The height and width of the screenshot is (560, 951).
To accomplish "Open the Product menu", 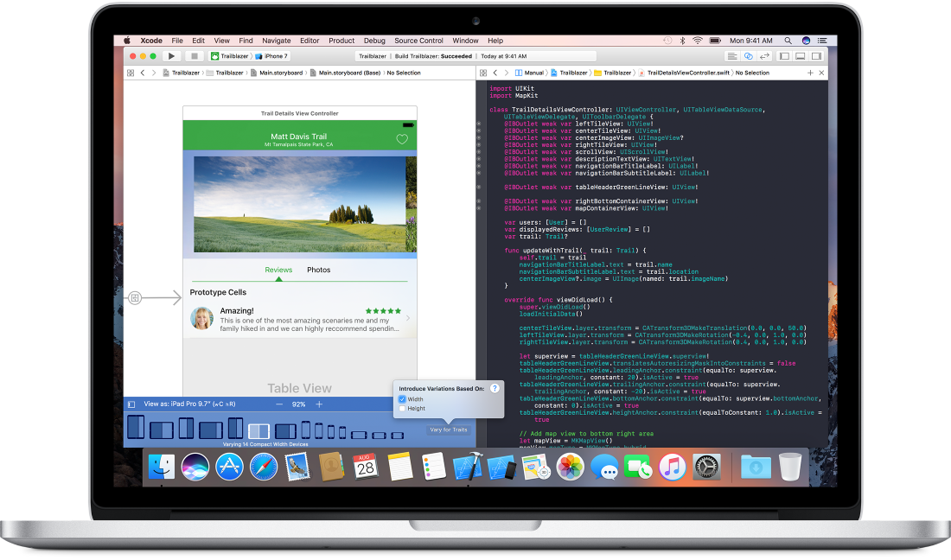I will 341,41.
